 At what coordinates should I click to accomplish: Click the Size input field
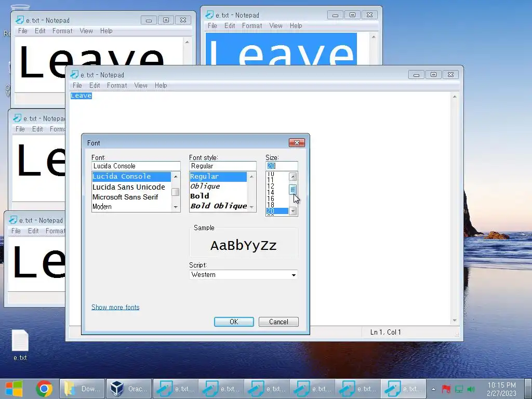pos(282,166)
